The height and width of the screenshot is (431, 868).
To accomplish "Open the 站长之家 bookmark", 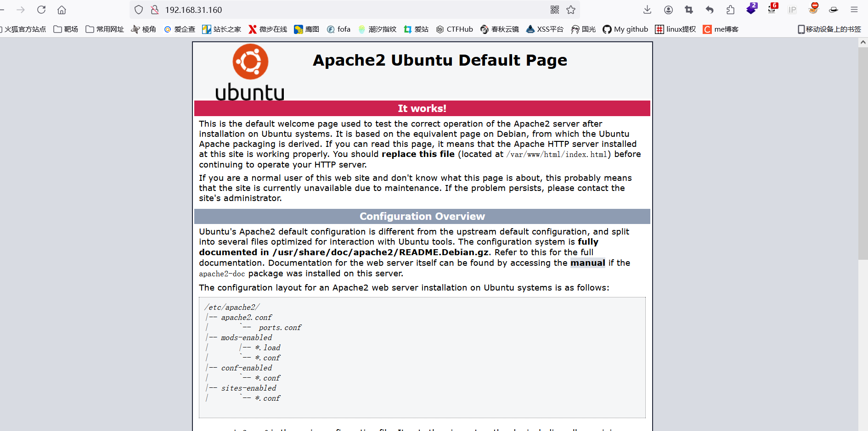I will (x=221, y=29).
